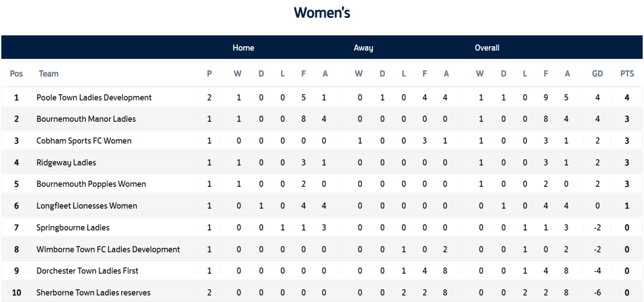This screenshot has height=302, width=644.
Task: Click the Pos column header
Action: (17, 74)
